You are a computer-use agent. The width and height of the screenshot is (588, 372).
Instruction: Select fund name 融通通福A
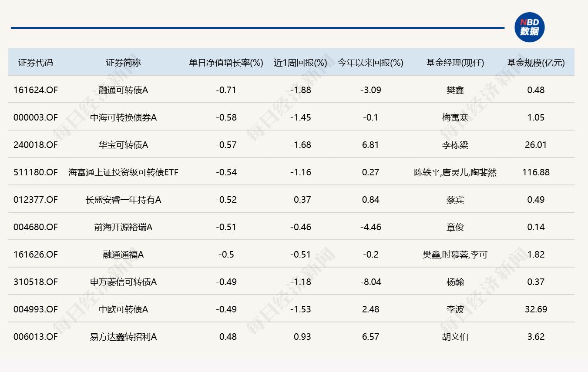[123, 255]
